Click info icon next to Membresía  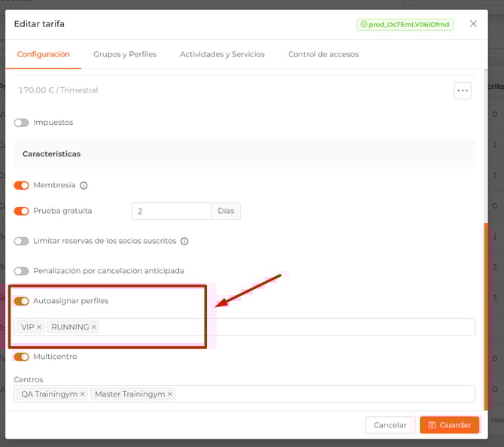(x=83, y=185)
